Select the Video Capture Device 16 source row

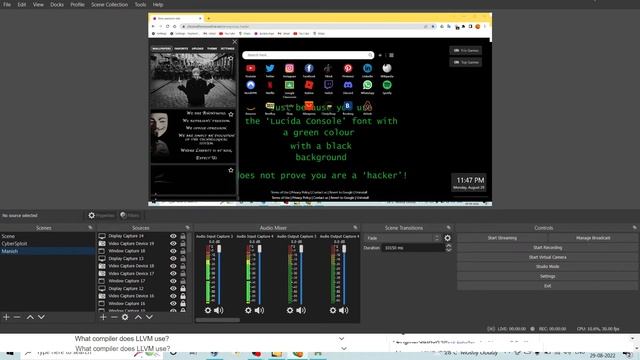pos(142,296)
